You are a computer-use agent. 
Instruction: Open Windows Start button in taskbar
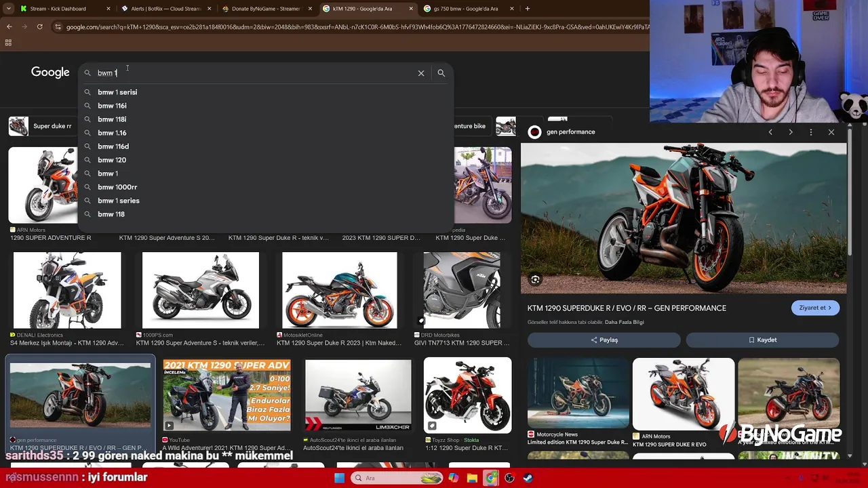coord(339,478)
